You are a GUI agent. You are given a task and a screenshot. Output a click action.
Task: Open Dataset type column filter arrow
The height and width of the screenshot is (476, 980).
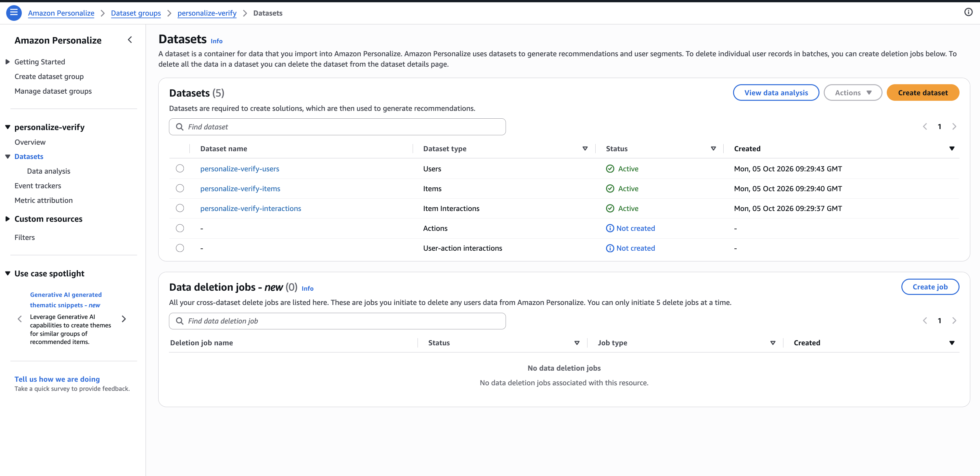tap(585, 149)
